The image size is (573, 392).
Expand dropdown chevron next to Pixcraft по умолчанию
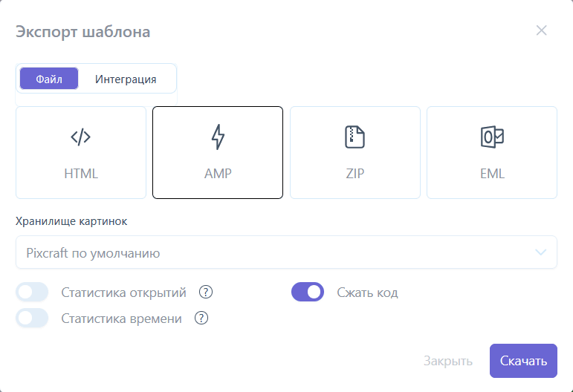(x=540, y=252)
